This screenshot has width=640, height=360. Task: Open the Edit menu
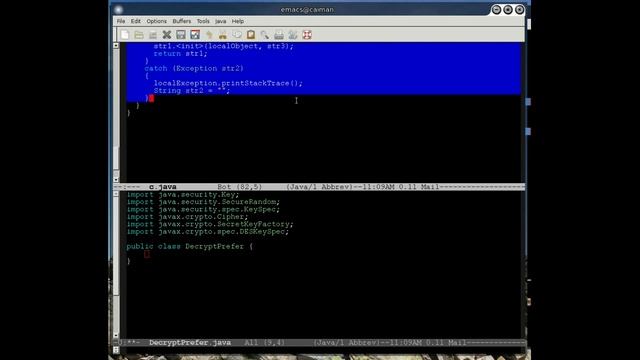pyautogui.click(x=136, y=21)
